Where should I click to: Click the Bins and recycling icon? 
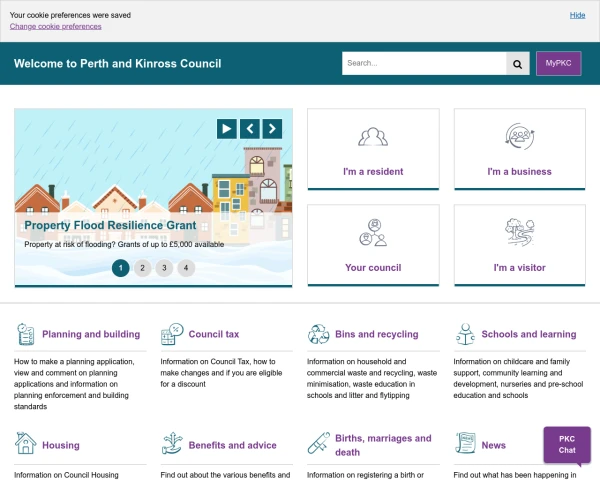[319, 334]
